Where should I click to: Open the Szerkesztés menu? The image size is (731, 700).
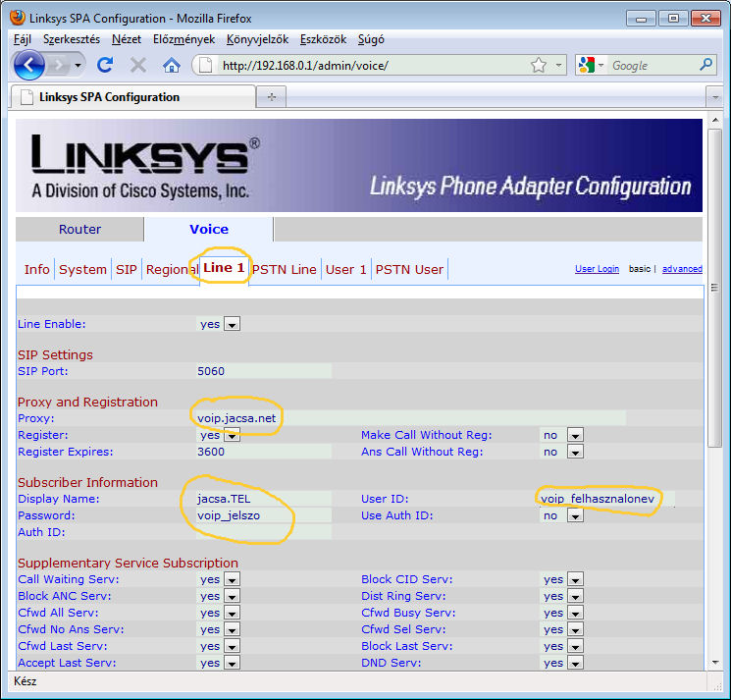72,39
